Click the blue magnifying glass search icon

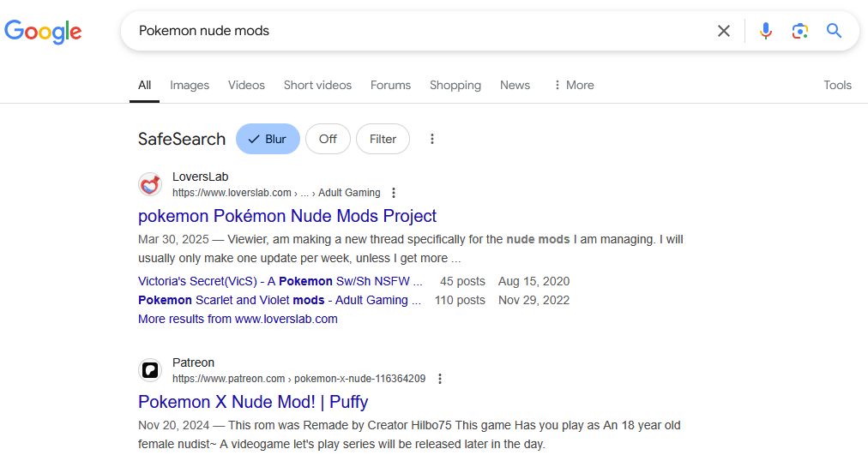[835, 30]
